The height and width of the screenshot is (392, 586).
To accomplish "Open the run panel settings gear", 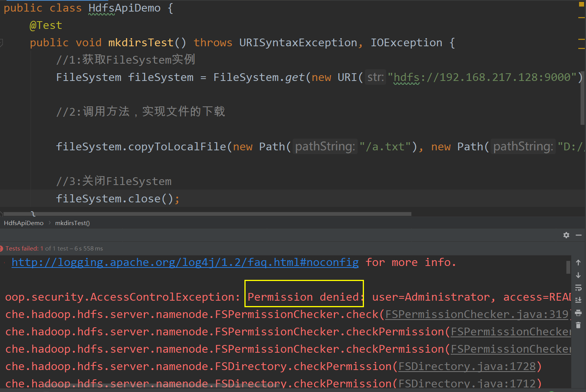I will point(566,235).
